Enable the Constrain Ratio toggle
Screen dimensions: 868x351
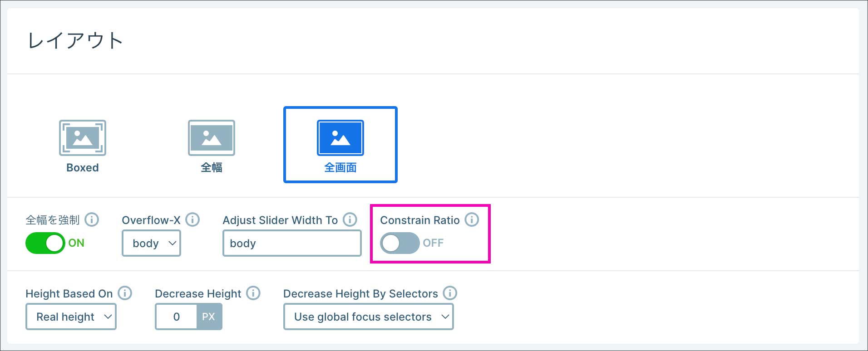(x=399, y=243)
